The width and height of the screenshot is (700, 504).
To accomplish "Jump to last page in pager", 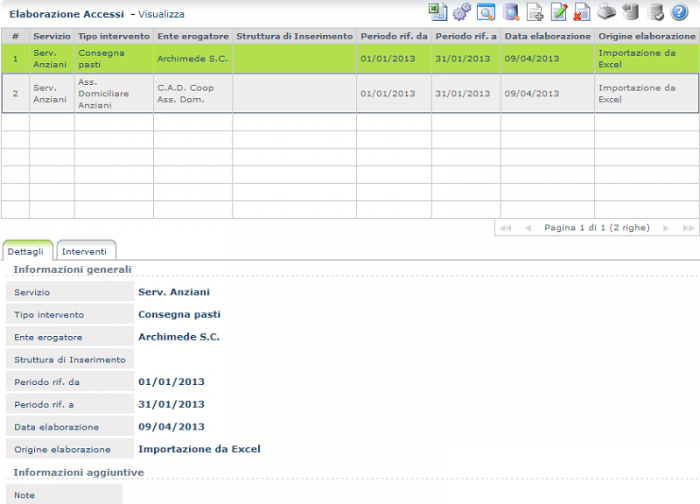I will click(x=687, y=228).
